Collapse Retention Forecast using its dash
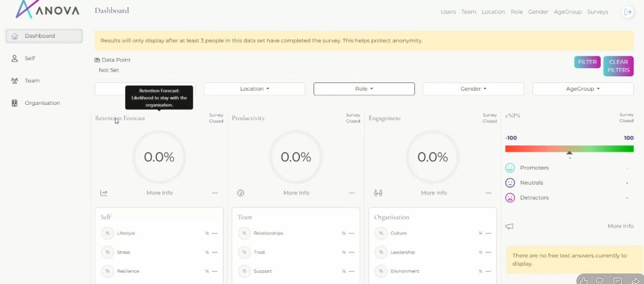This screenshot has height=284, width=644. pyautogui.click(x=215, y=193)
